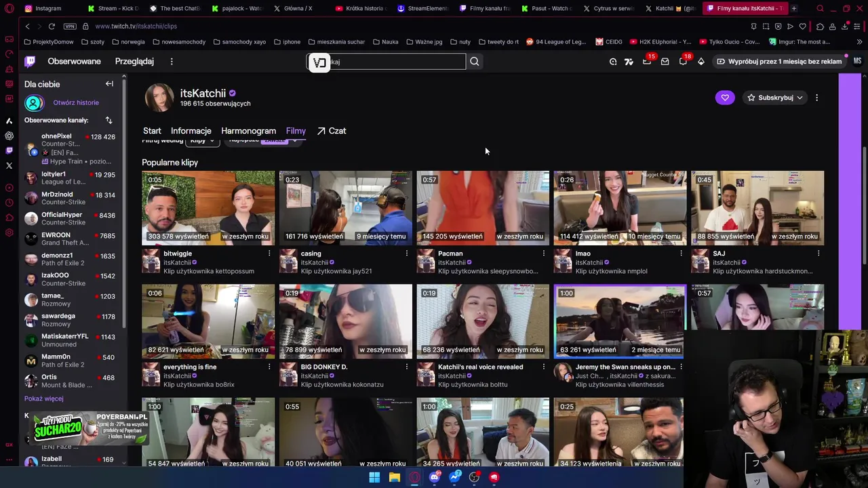Open channel options three-dots next to Subskrybuj
The width and height of the screenshot is (868, 488).
(x=816, y=98)
